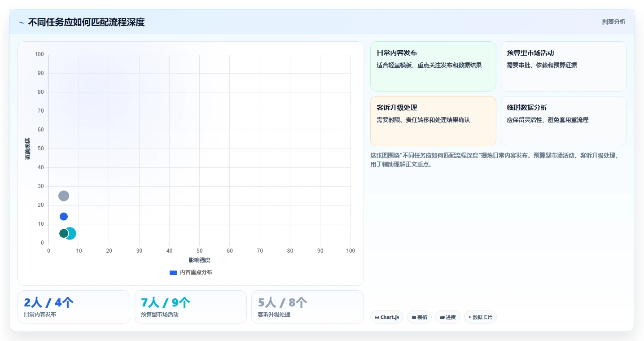Screen dimensions: 644x341
Task: Click the lightning icon beside the page title
Action: (21, 22)
